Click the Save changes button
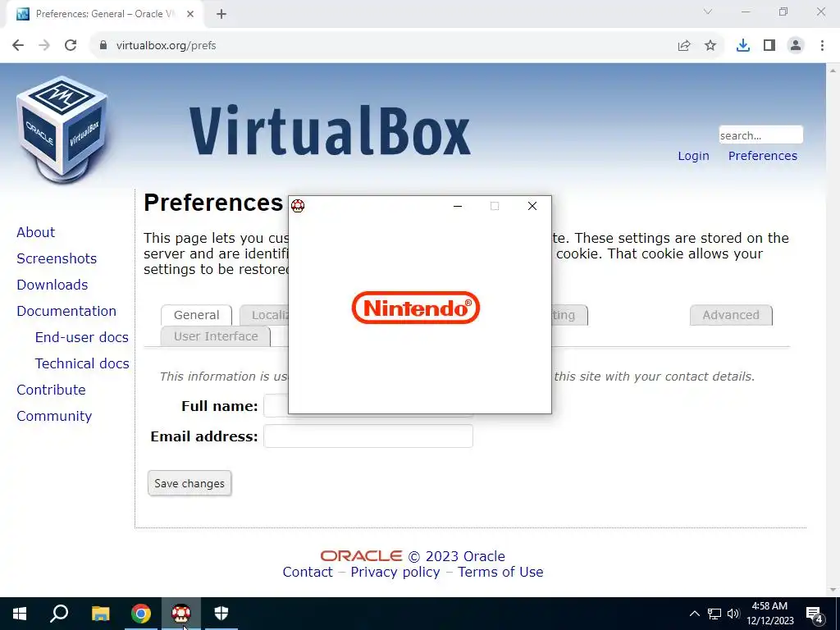 click(189, 483)
